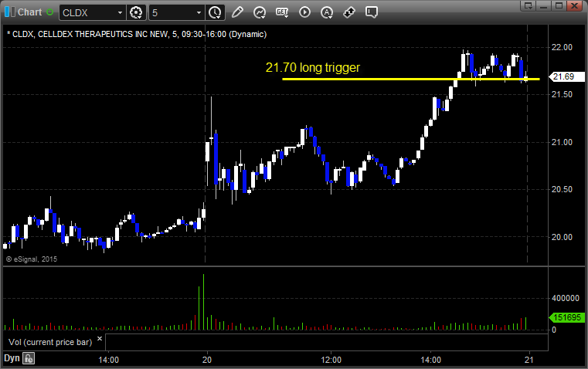Open the clock time template menu
588x369 pixels.
coord(216,12)
